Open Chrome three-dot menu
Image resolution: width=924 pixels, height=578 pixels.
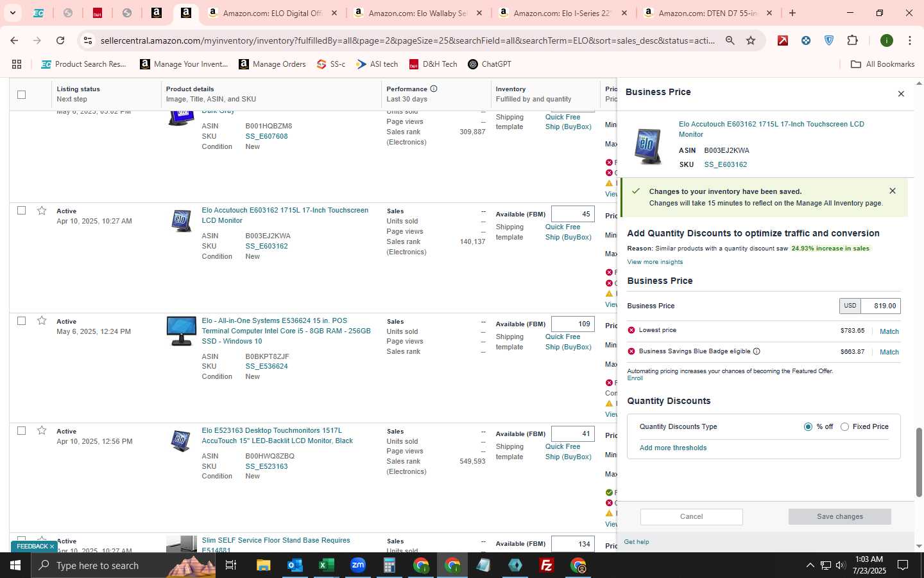point(910,40)
